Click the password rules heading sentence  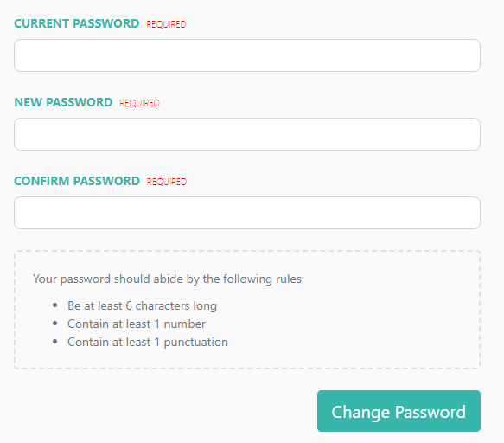pos(169,279)
